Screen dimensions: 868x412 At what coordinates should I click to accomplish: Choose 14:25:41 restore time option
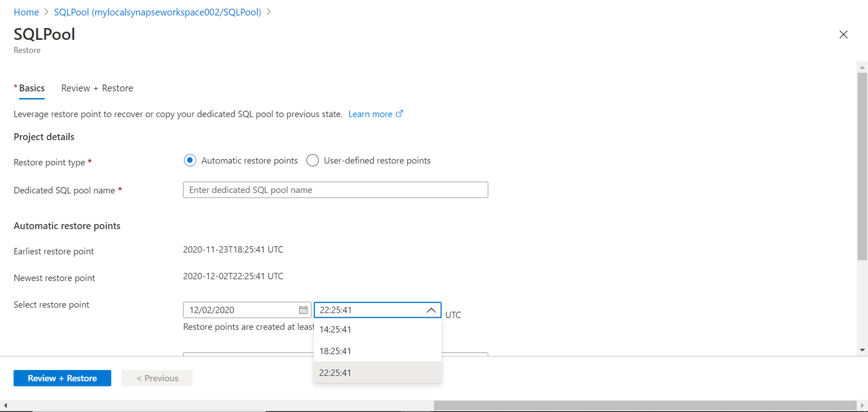(335, 330)
